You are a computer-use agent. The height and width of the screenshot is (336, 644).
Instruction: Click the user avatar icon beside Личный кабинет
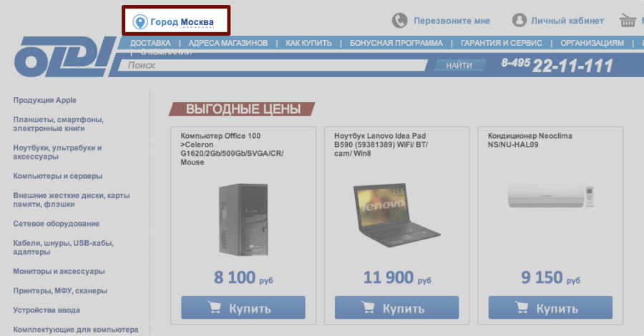[519, 20]
